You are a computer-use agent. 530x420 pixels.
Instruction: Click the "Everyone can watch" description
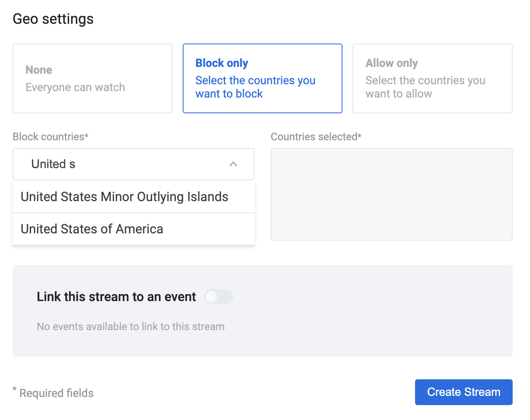[x=75, y=87]
